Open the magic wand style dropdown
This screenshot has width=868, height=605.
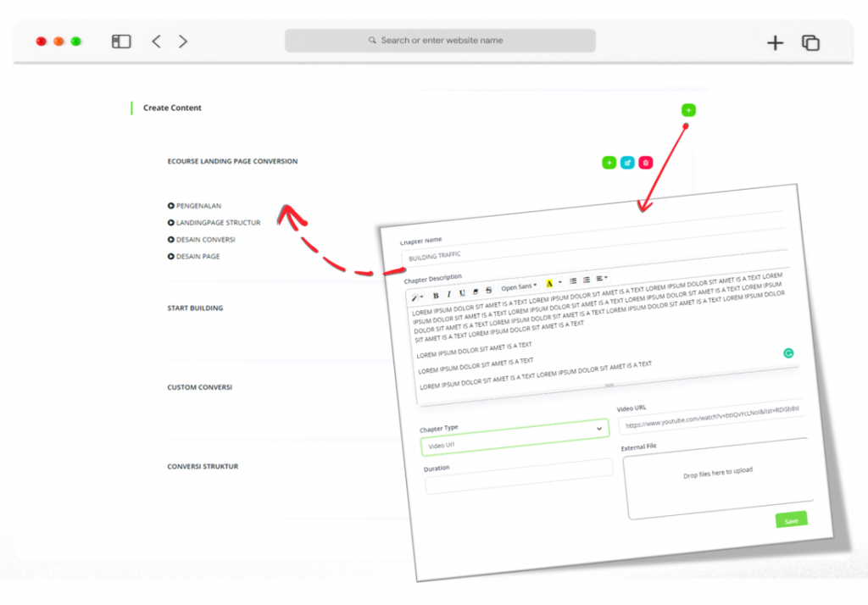(417, 297)
